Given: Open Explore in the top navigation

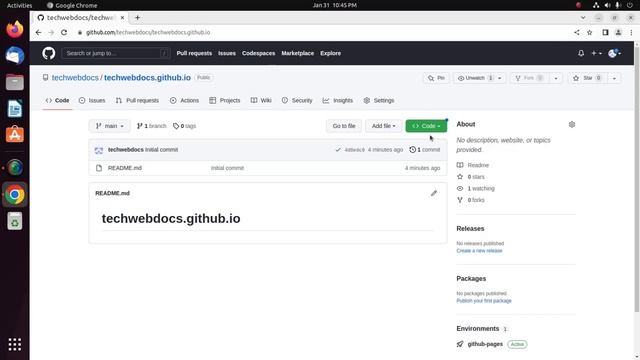Looking at the screenshot, I should pos(331,53).
